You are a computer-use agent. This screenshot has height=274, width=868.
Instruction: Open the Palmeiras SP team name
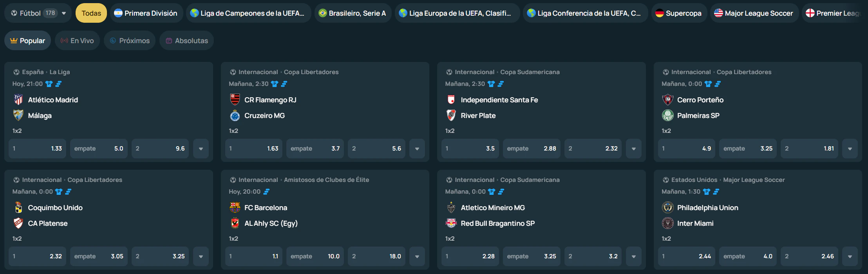[x=698, y=115]
